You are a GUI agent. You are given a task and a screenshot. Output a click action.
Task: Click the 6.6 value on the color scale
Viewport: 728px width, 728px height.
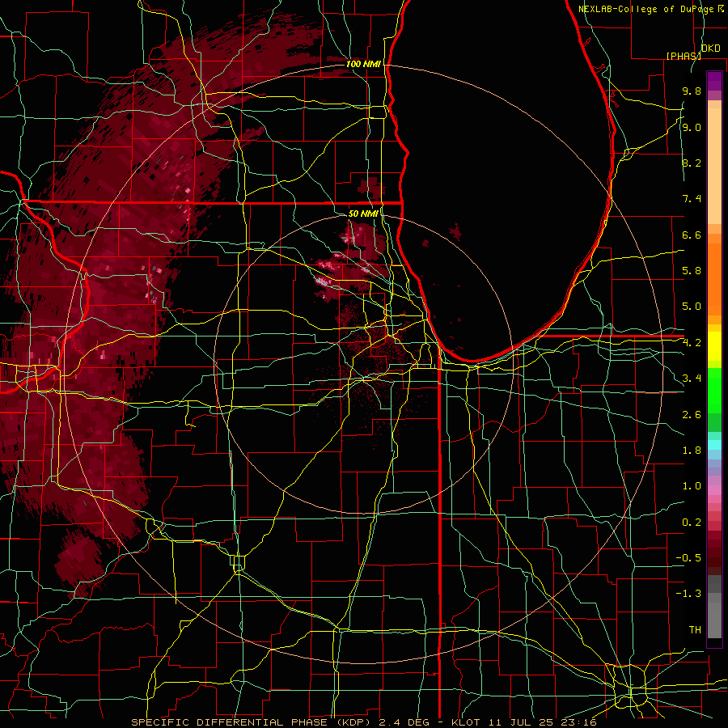[692, 235]
